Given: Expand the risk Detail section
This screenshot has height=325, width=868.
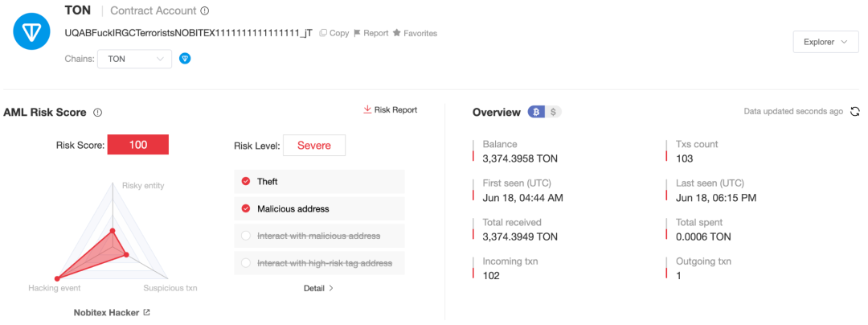Looking at the screenshot, I should pyautogui.click(x=318, y=288).
